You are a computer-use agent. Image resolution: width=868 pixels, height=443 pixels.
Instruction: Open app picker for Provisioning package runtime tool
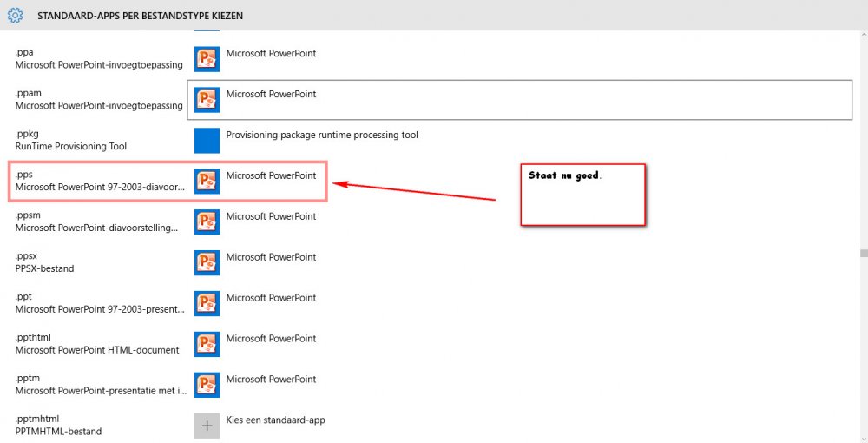[x=321, y=136]
